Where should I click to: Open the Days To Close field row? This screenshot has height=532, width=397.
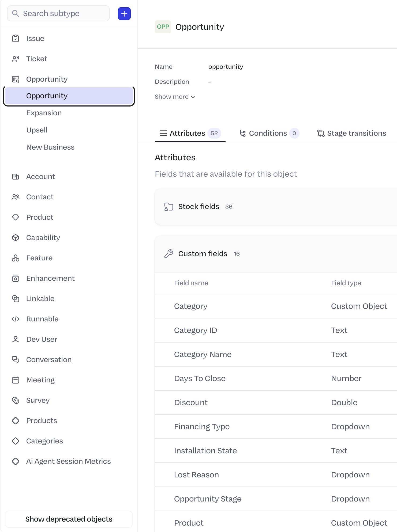pos(276,378)
